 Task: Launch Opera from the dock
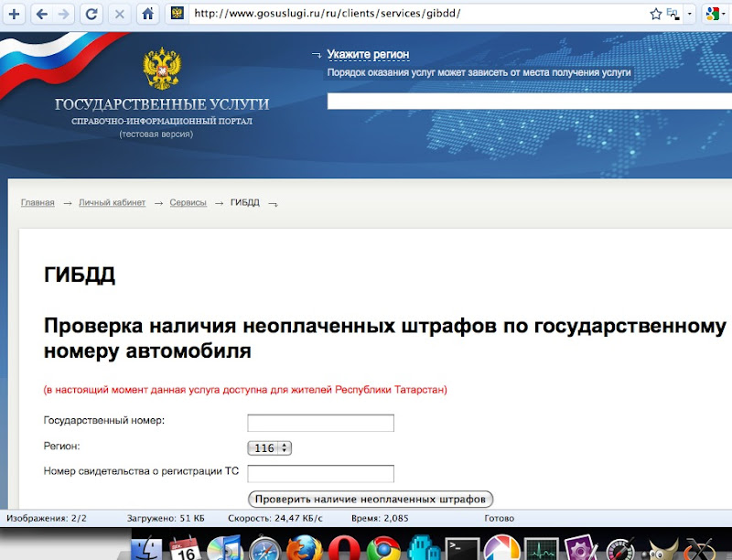tap(344, 548)
